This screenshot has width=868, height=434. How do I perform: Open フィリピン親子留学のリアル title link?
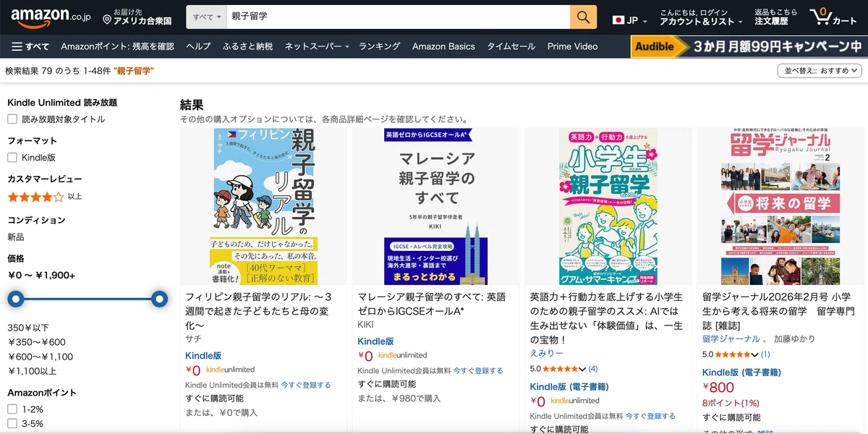(259, 311)
